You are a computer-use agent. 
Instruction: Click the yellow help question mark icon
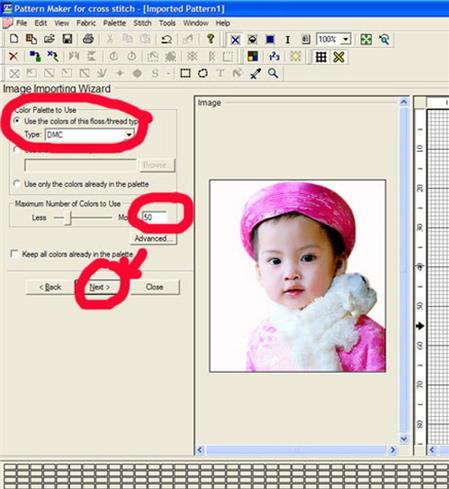click(210, 39)
